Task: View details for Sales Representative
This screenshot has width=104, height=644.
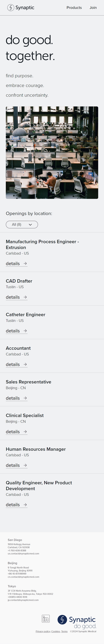Action: pyautogui.click(x=17, y=398)
